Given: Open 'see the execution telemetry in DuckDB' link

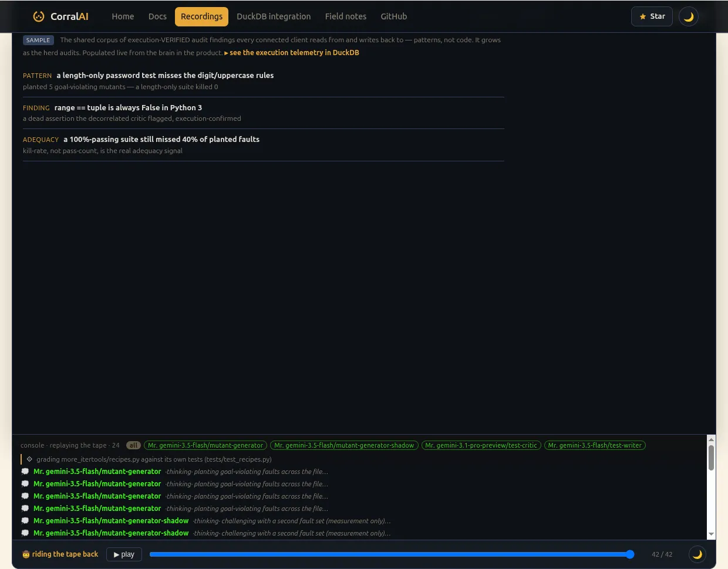Looking at the screenshot, I should 292,53.
